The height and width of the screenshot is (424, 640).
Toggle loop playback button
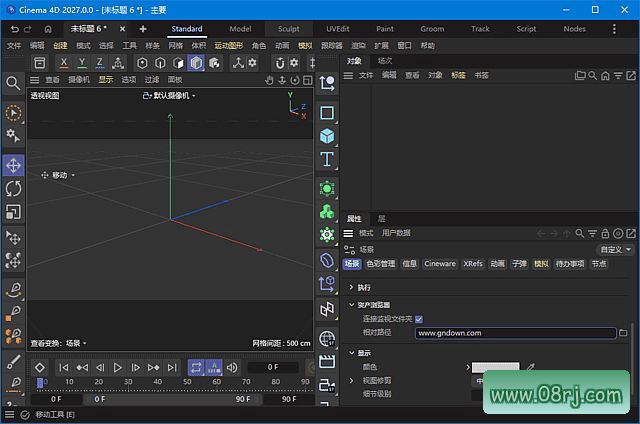pyautogui.click(x=196, y=368)
